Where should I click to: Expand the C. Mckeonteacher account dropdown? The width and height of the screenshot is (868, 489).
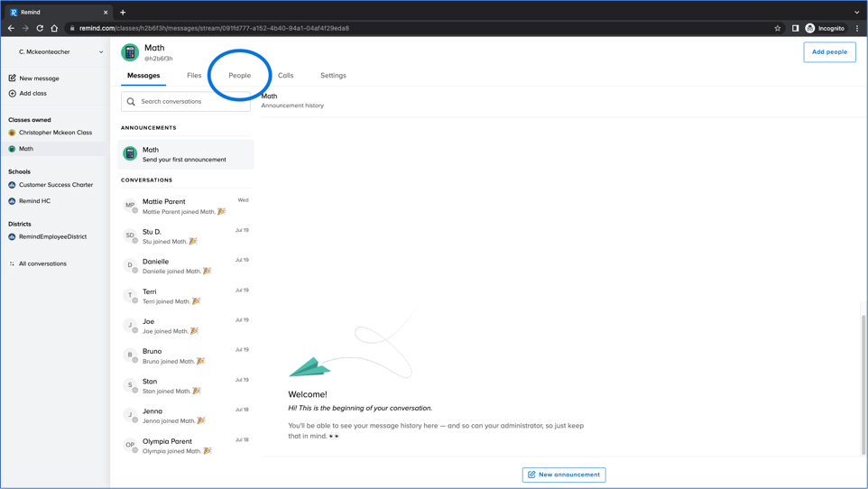click(100, 52)
